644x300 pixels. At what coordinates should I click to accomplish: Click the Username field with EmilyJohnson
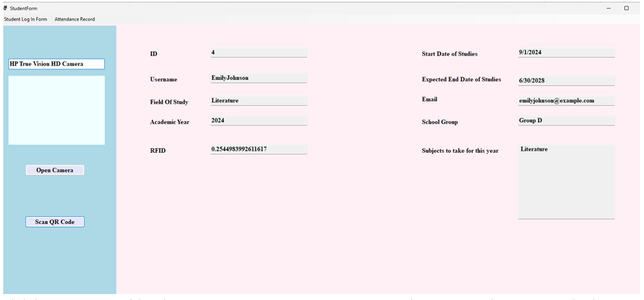pyautogui.click(x=258, y=78)
